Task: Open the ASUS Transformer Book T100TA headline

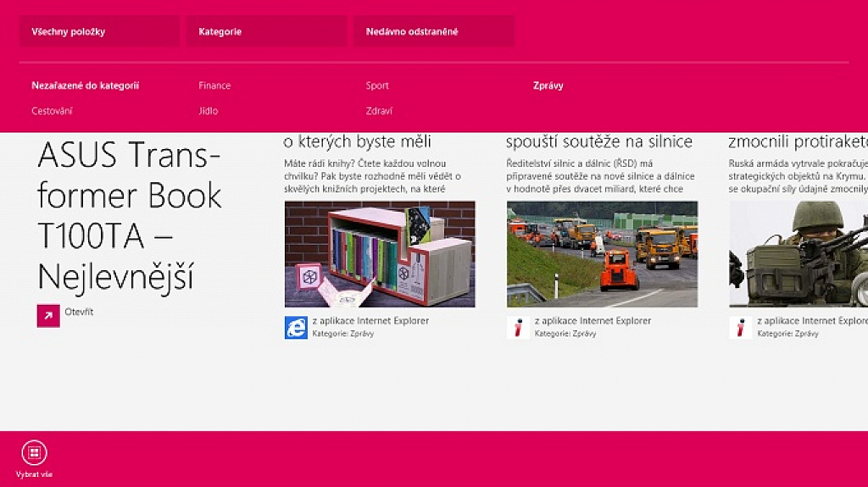Action: 130,215
